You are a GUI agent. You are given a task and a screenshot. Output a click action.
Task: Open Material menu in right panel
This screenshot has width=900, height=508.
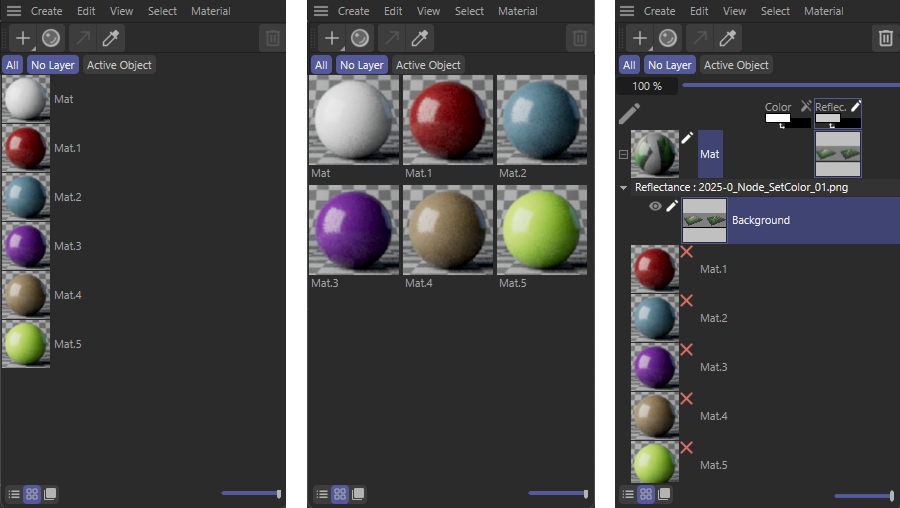[x=824, y=11]
